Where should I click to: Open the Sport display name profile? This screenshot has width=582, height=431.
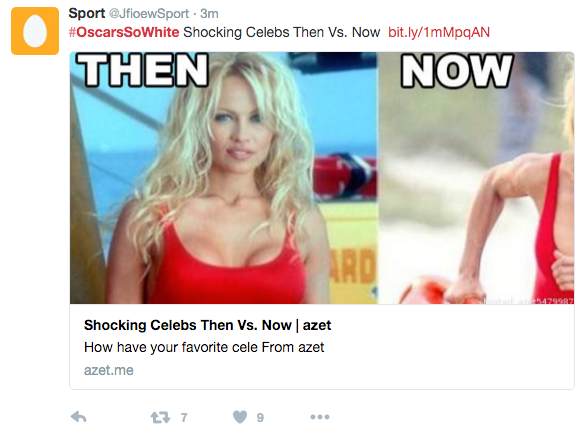coord(87,13)
